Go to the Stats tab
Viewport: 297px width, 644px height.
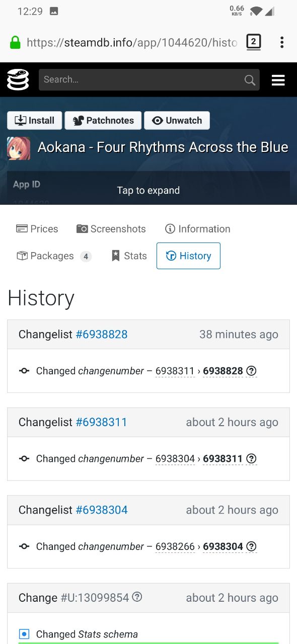coord(129,256)
